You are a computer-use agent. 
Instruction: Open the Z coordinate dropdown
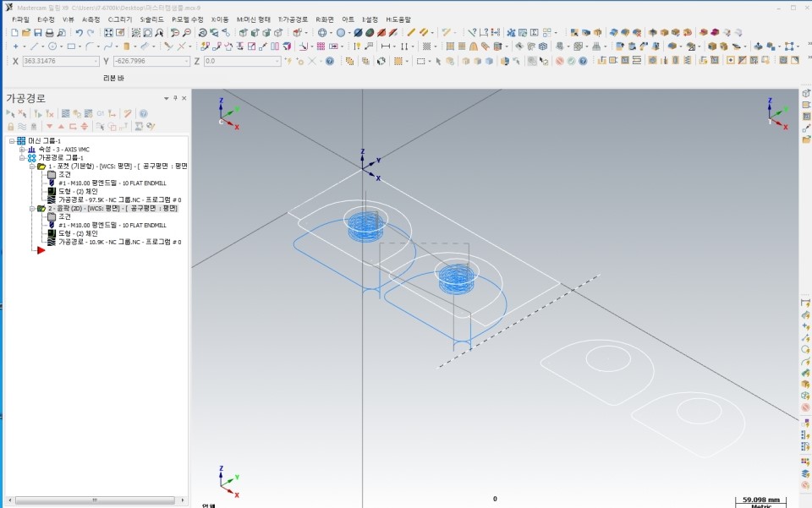click(x=277, y=61)
